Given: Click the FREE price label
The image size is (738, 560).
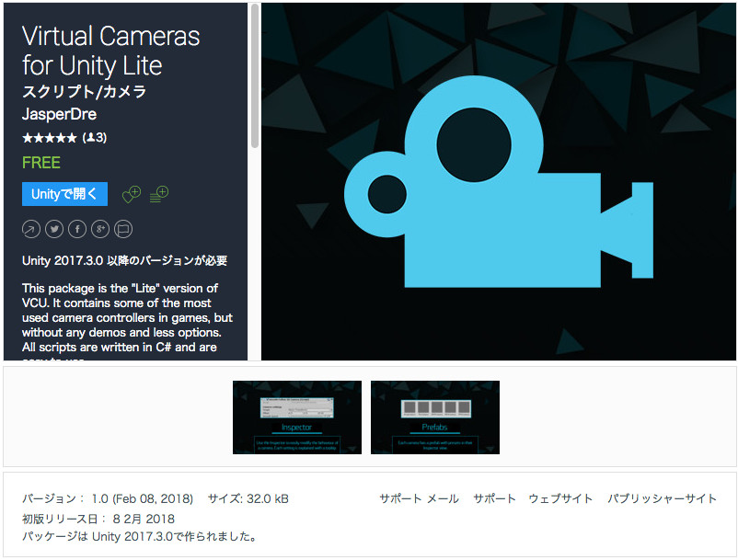Looking at the screenshot, I should (x=41, y=163).
